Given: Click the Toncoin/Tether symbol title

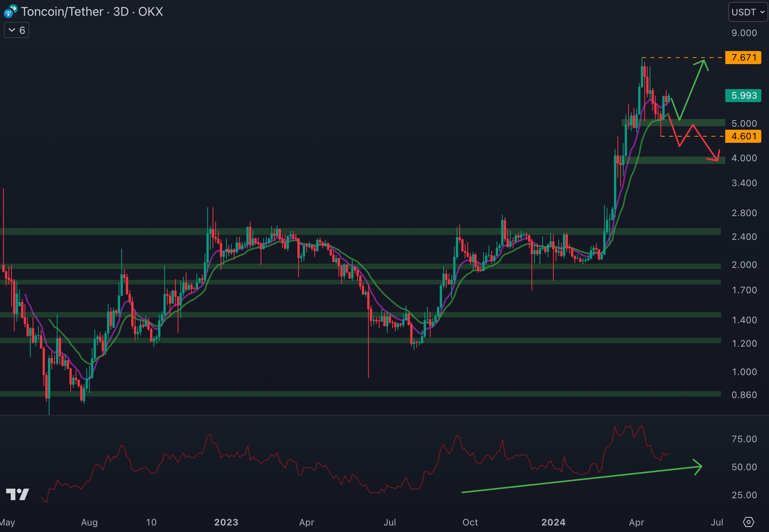Looking at the screenshot, I should (62, 12).
